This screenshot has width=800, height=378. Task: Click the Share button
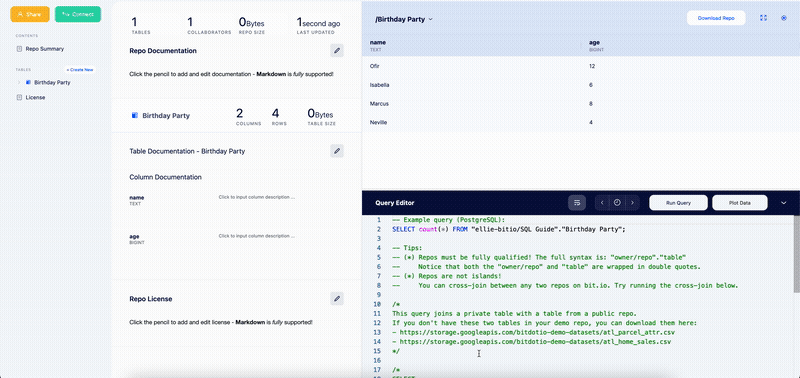pyautogui.click(x=30, y=14)
